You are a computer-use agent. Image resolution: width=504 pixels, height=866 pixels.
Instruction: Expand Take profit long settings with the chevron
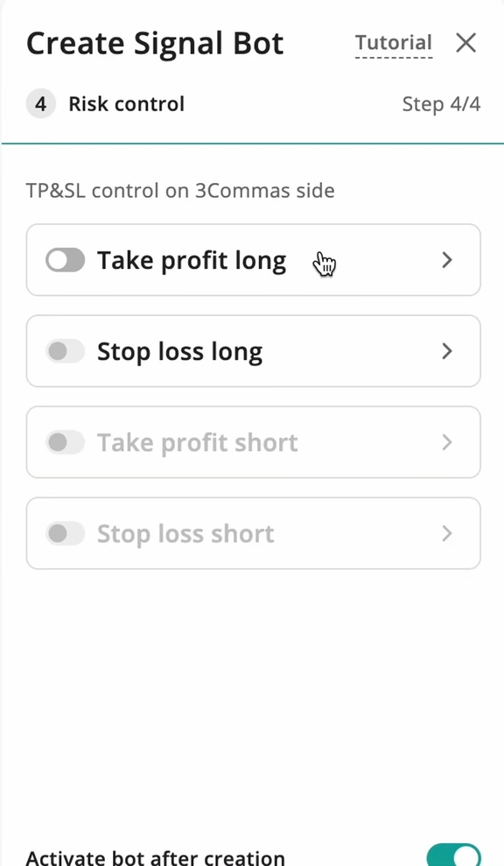coord(446,260)
